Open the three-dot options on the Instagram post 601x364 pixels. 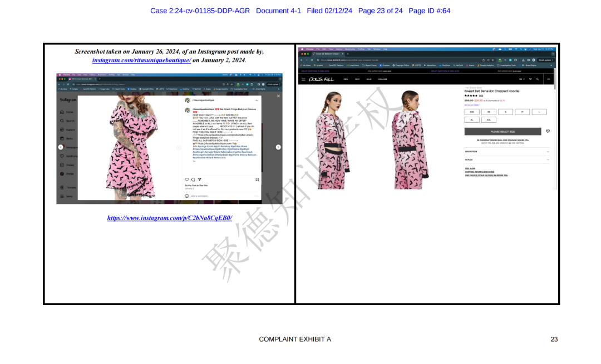click(257, 100)
